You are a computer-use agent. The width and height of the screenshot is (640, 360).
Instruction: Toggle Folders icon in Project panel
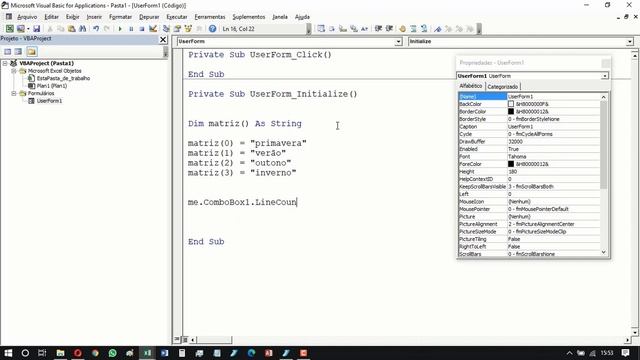point(32,51)
